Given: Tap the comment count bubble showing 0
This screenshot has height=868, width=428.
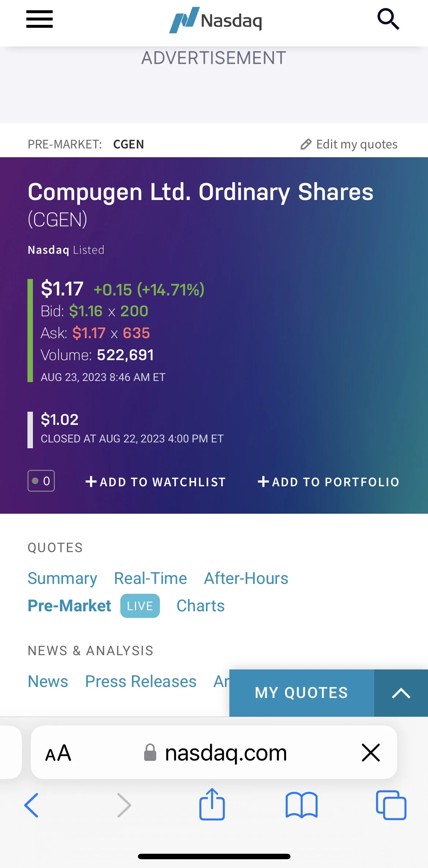Looking at the screenshot, I should coord(41,481).
